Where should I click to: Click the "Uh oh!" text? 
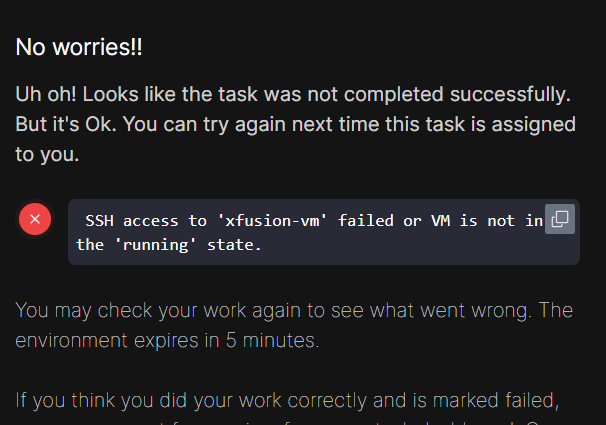47,94
